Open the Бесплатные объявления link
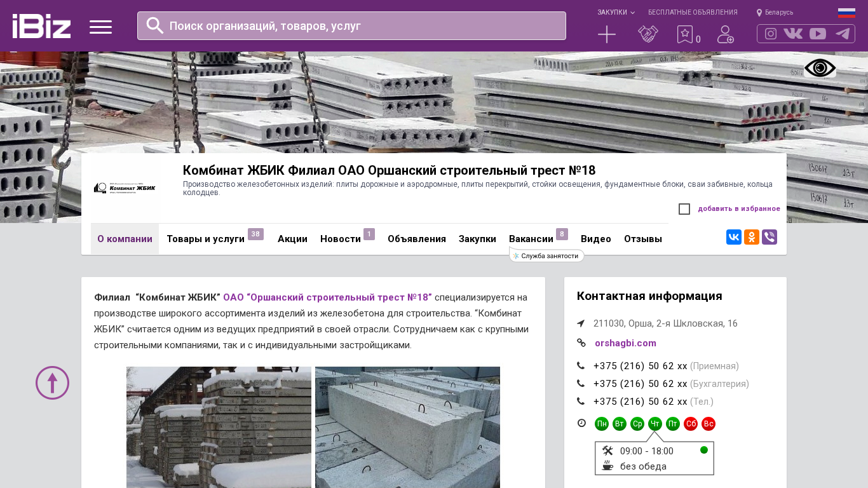The image size is (868, 488). pos(693,13)
